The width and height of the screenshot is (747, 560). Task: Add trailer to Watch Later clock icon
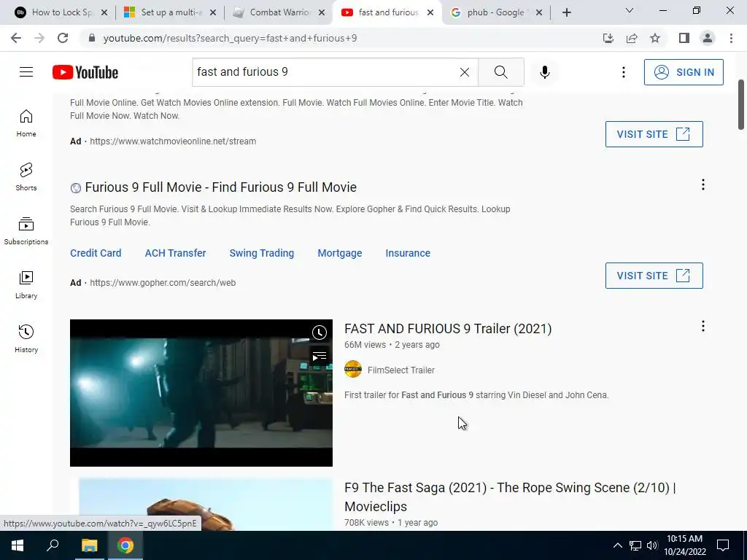pyautogui.click(x=320, y=332)
